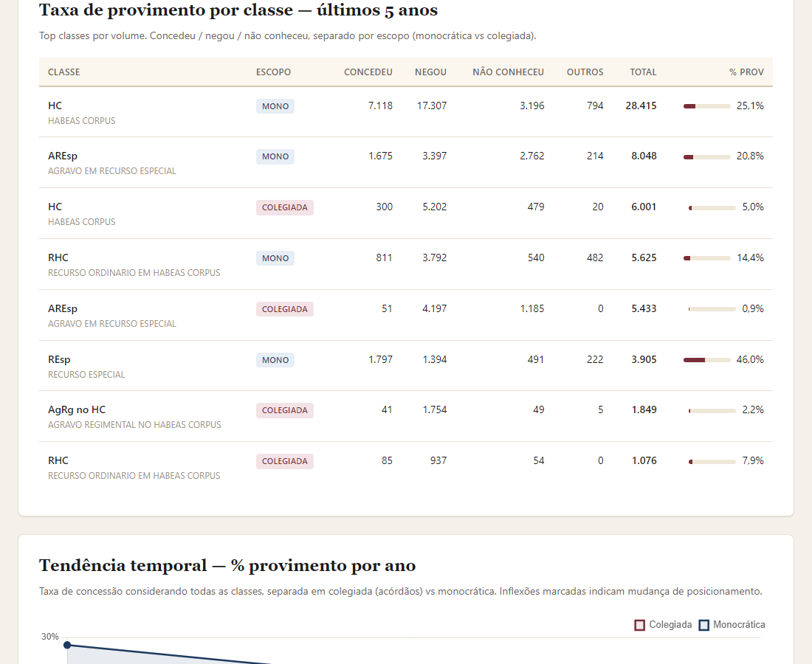Select the COLEGIADA badge in the HC row

pyautogui.click(x=284, y=207)
